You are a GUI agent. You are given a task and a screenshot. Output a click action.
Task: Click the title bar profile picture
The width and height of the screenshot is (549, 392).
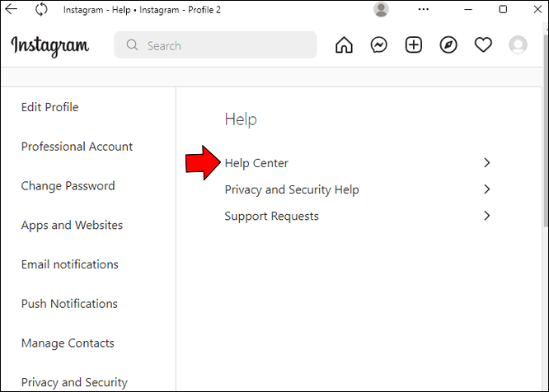(381, 10)
